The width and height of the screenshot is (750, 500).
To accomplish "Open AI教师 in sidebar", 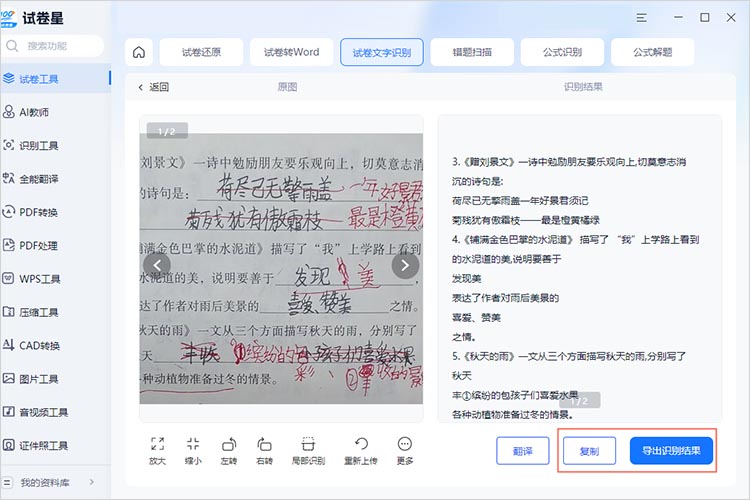I will 55,112.
